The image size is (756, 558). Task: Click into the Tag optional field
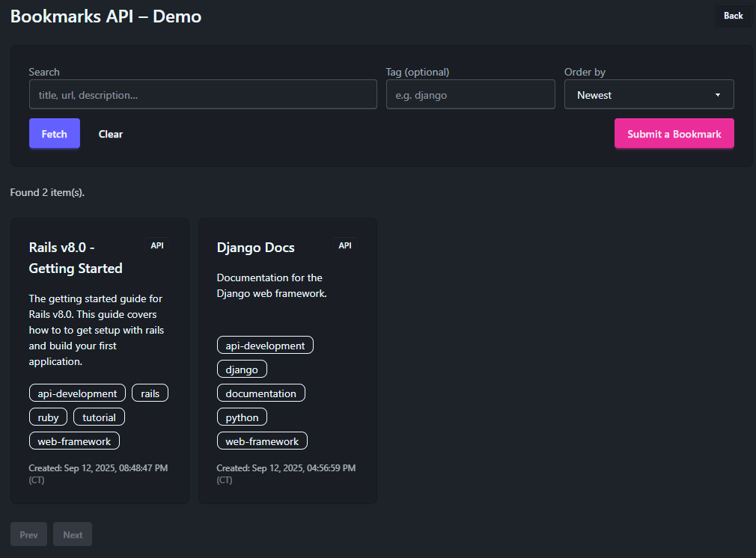[470, 95]
